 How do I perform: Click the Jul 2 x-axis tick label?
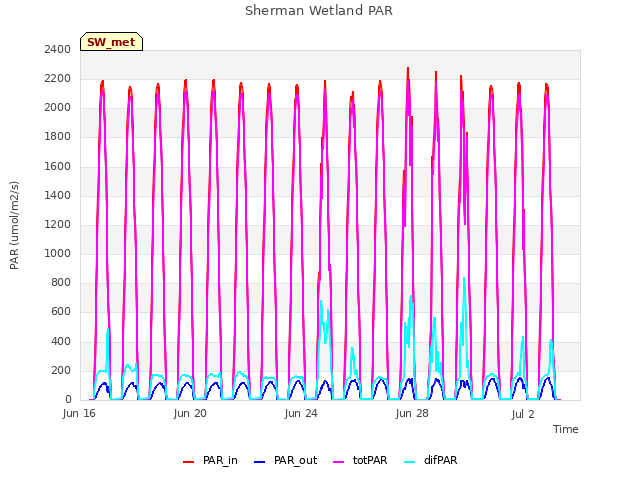point(523,414)
